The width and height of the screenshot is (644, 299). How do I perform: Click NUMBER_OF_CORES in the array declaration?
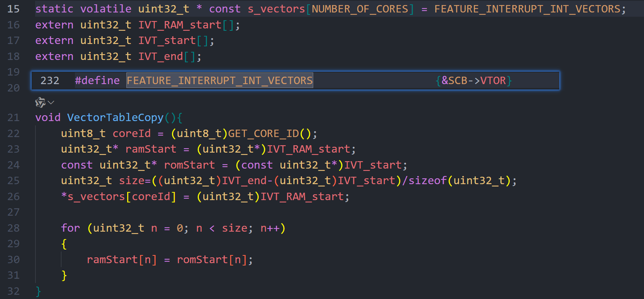pyautogui.click(x=360, y=9)
